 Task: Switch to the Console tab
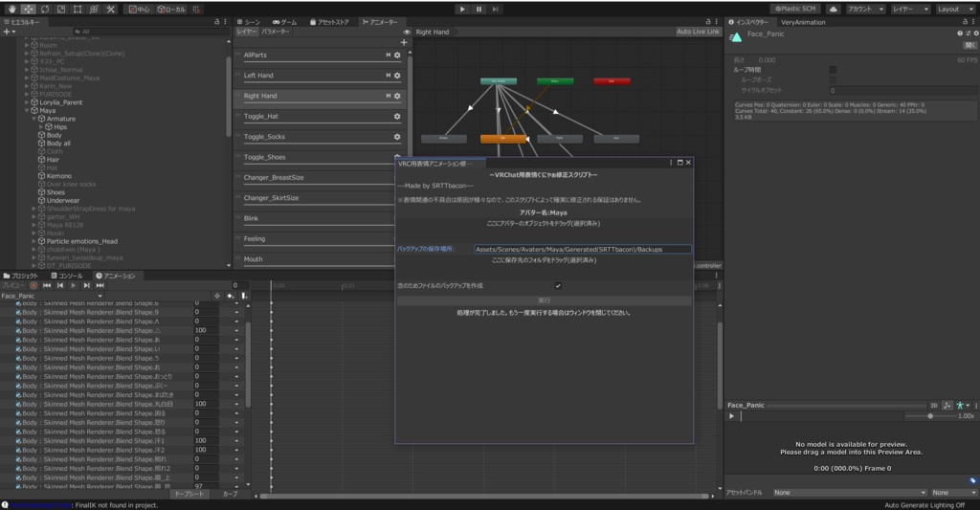[67, 276]
